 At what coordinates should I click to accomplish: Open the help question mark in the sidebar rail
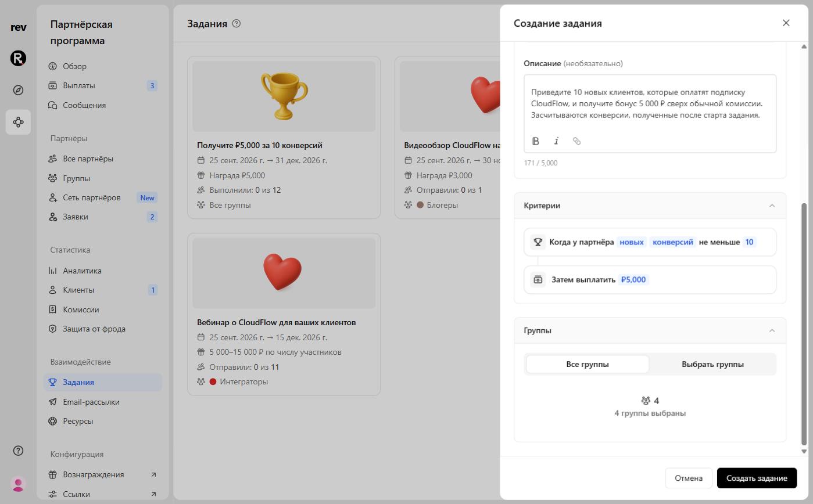(18, 451)
